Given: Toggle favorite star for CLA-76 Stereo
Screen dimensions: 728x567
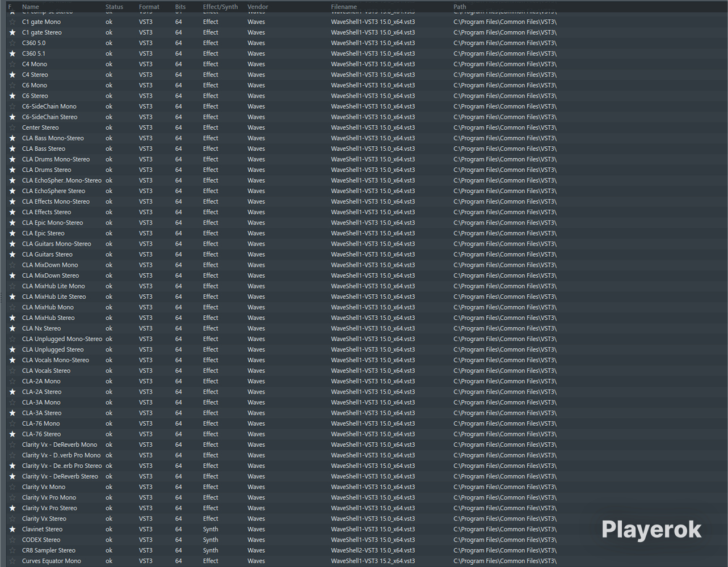Looking at the screenshot, I should (12, 434).
